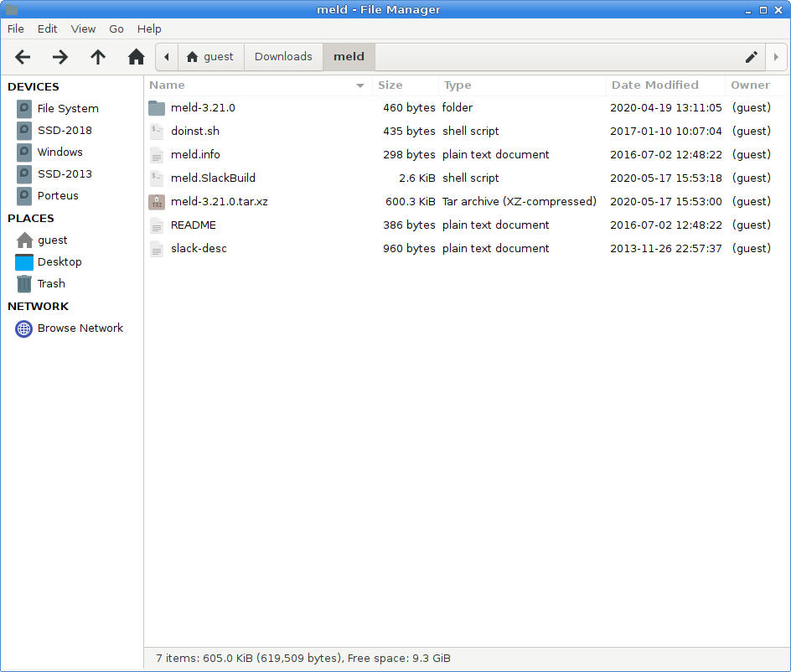Navigate to Downloads in the path bar
This screenshot has height=672, width=791.
(283, 56)
